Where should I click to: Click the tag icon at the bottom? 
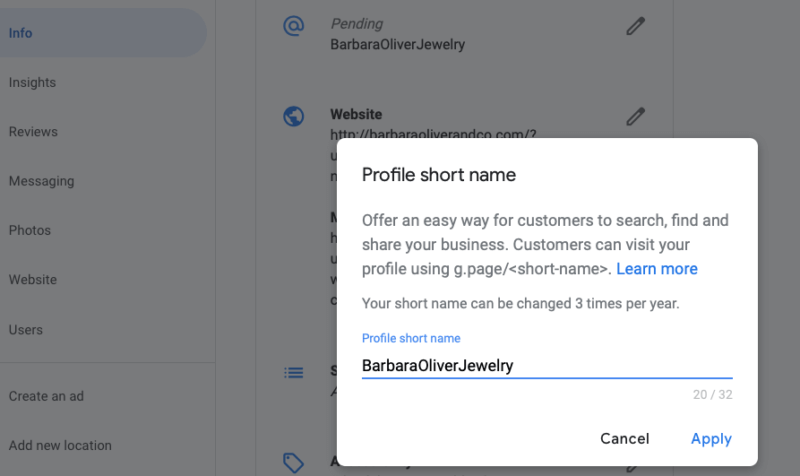(293, 462)
